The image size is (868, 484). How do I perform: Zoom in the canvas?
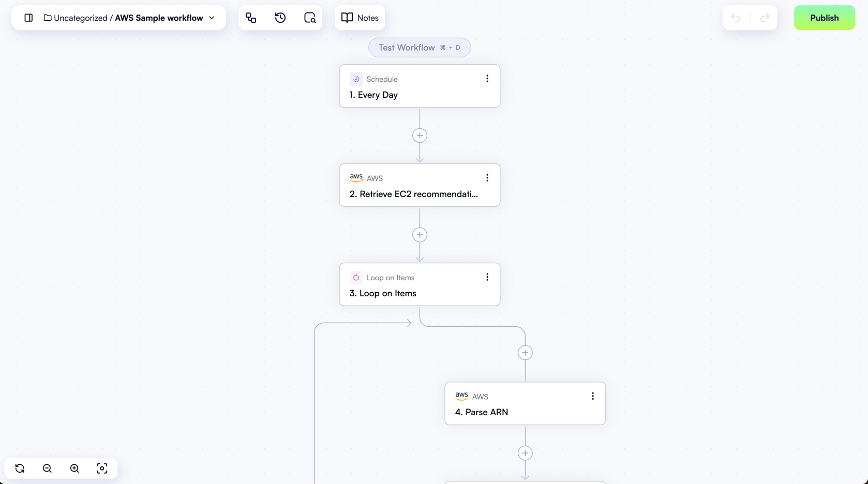tap(74, 468)
